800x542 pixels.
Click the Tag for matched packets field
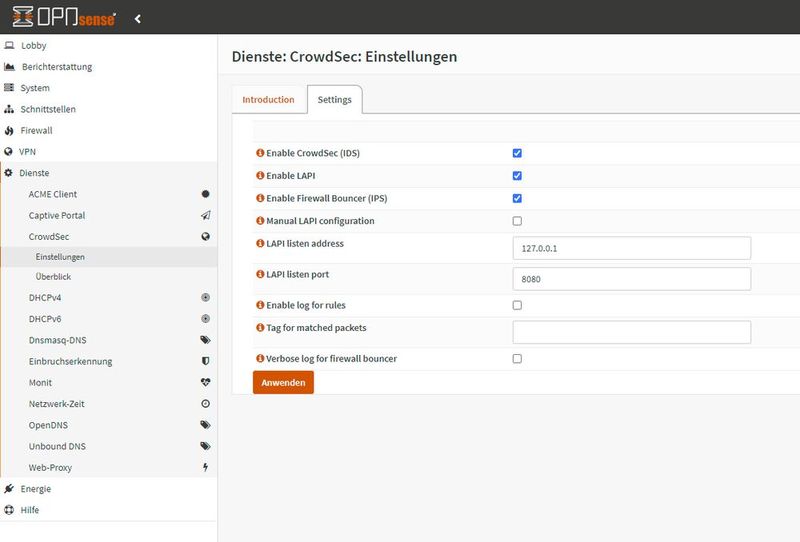(x=632, y=332)
